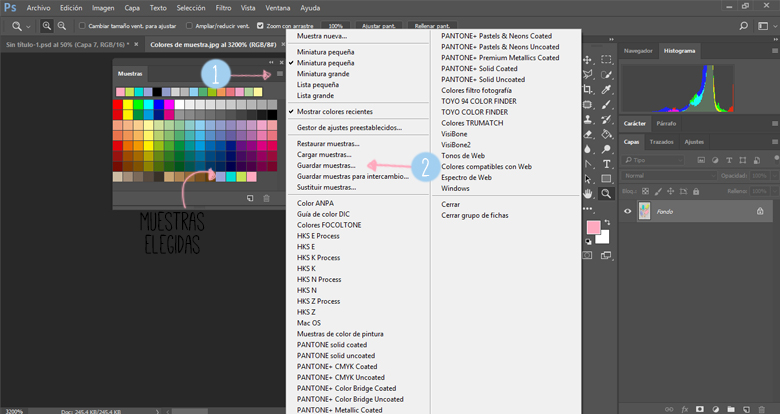
Task: Open the Capas panel options menu
Action: coord(775,142)
